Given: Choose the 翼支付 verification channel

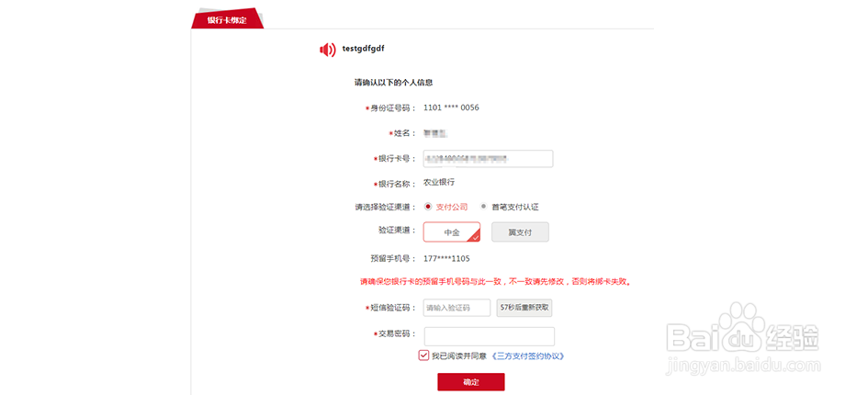Looking at the screenshot, I should click(x=521, y=232).
